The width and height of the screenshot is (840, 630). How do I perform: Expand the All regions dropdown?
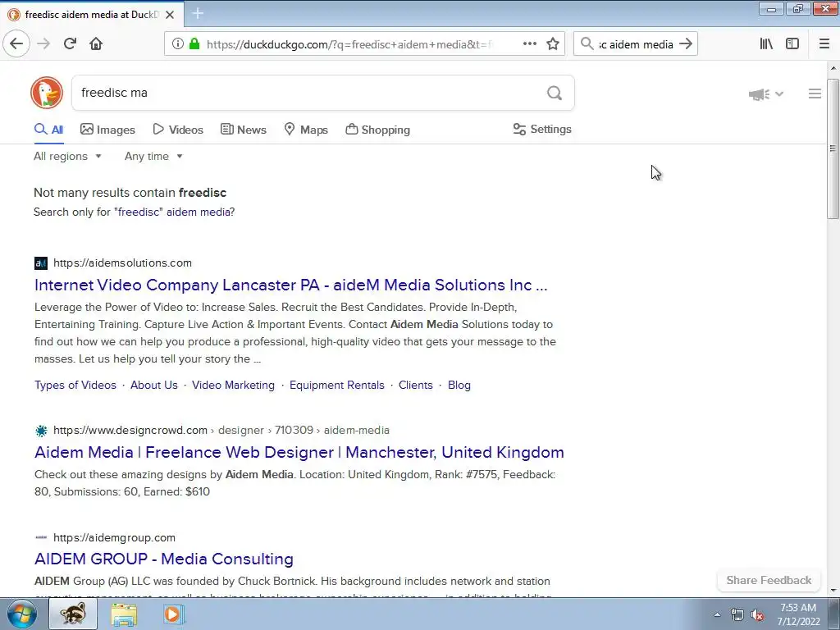67,157
